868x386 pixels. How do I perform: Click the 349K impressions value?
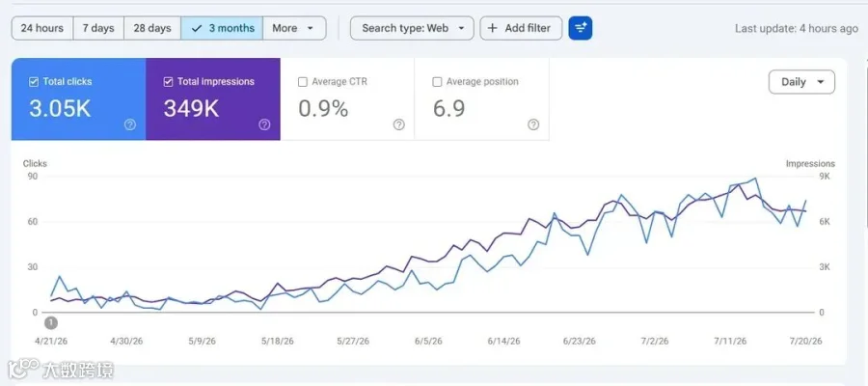[192, 108]
